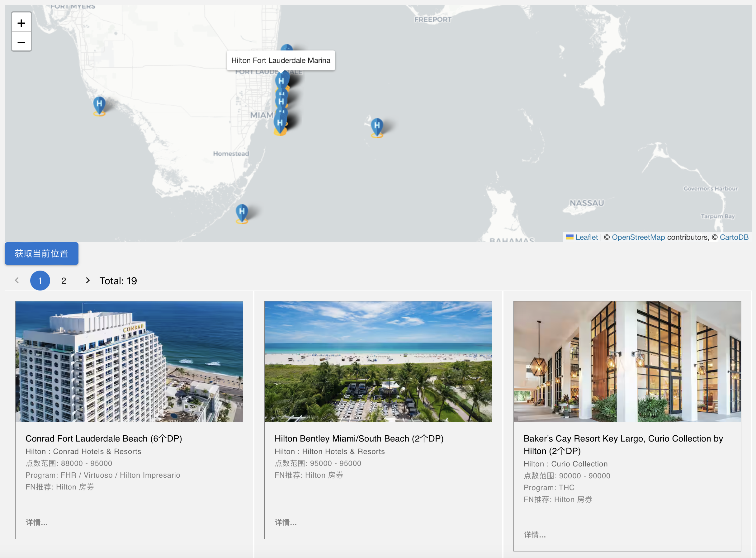This screenshot has width=756, height=558.
Task: Go to next page with right chevron
Action: (87, 280)
